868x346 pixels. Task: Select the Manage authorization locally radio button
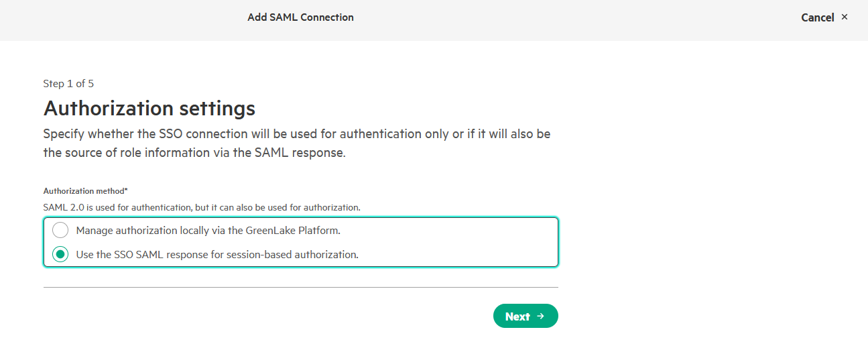click(x=60, y=231)
